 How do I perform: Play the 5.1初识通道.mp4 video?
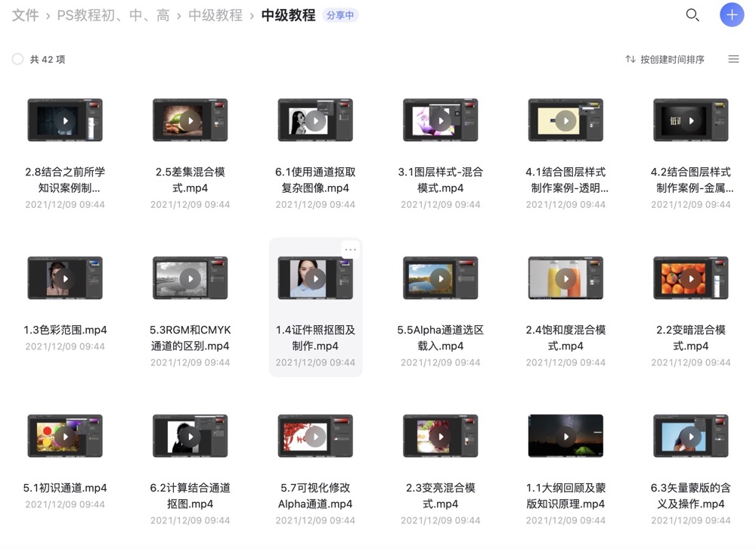tap(65, 436)
